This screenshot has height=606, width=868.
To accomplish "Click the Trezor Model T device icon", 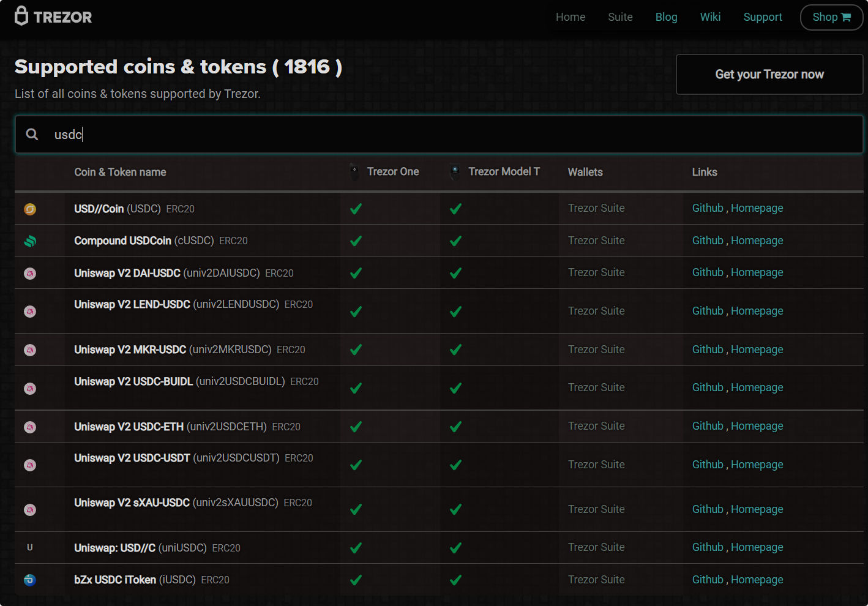I will pos(455,172).
